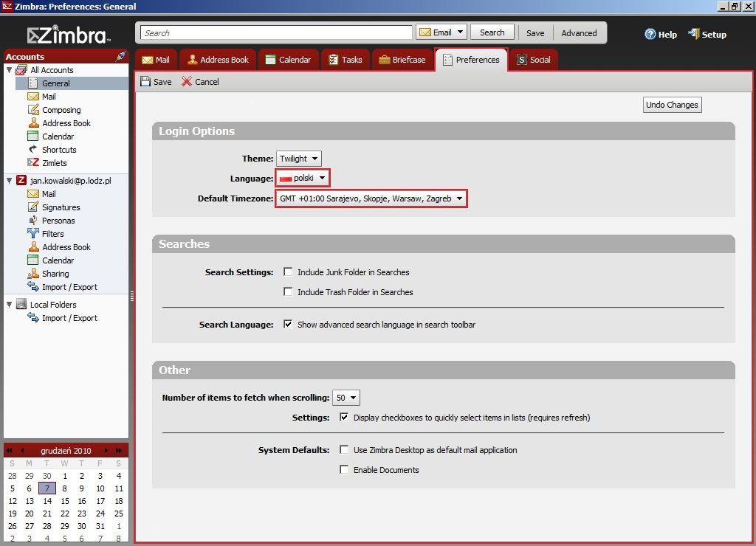Open the Language dropdown showing polski

[x=302, y=178]
